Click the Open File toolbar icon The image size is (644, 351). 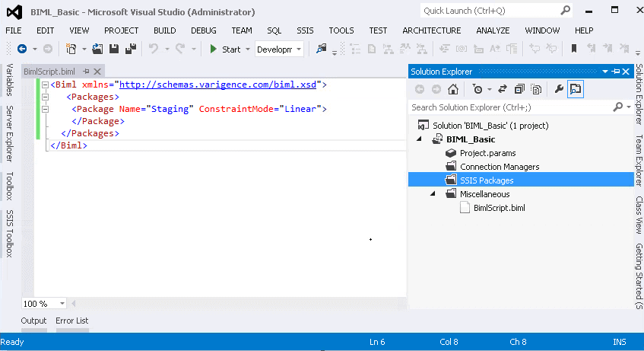[97, 49]
